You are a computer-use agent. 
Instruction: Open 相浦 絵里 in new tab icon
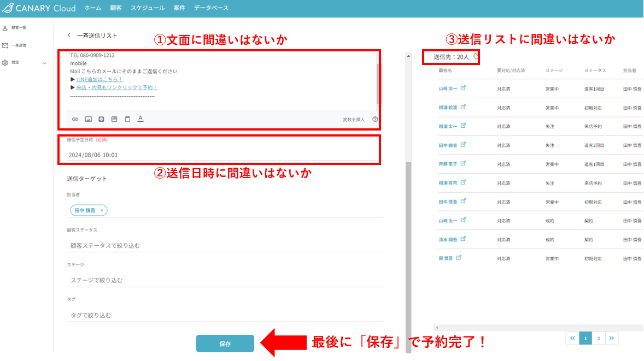point(463,107)
